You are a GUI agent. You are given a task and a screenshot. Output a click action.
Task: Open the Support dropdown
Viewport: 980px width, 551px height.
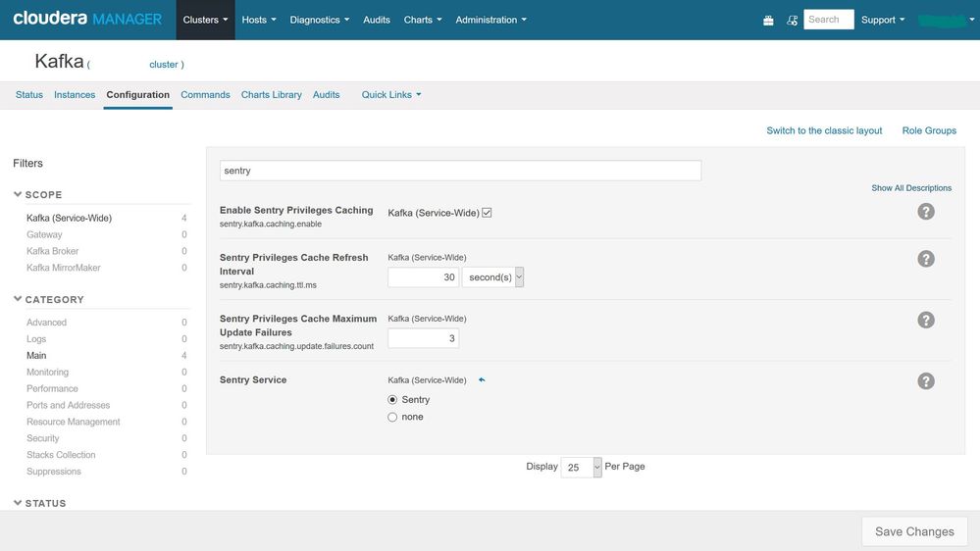point(883,20)
